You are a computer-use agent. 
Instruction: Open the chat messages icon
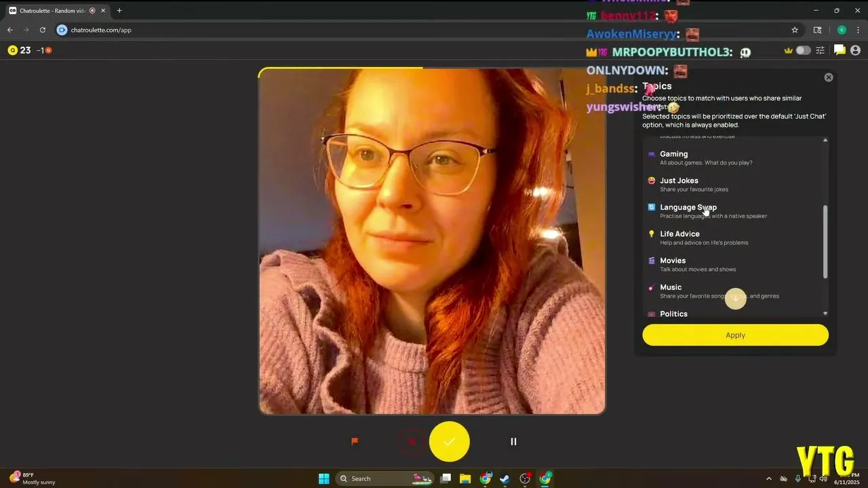[x=840, y=50]
